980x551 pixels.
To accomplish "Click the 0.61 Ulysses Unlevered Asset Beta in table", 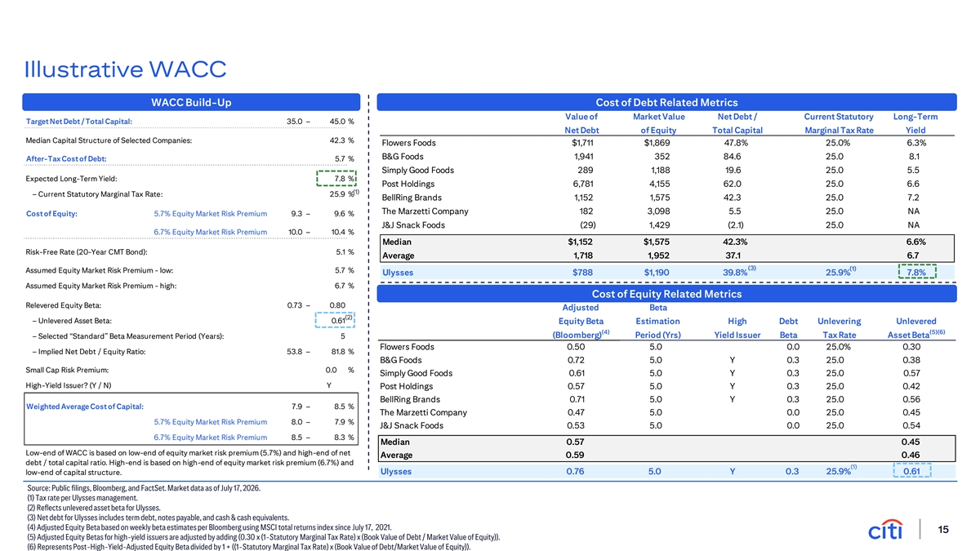I will [x=911, y=471].
